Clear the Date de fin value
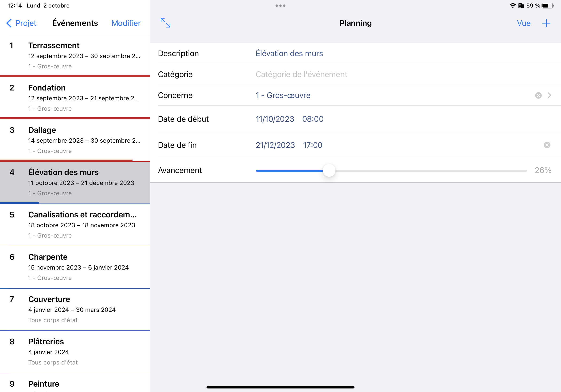Image resolution: width=561 pixels, height=392 pixels. point(547,145)
